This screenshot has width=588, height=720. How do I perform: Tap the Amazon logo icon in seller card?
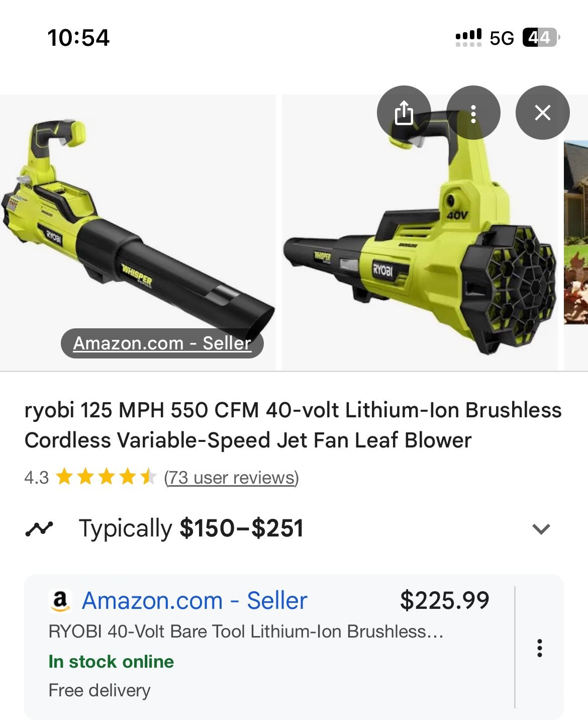(x=60, y=600)
